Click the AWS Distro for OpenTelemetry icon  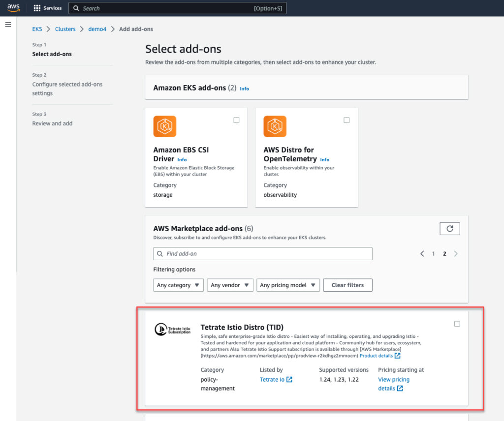point(275,126)
